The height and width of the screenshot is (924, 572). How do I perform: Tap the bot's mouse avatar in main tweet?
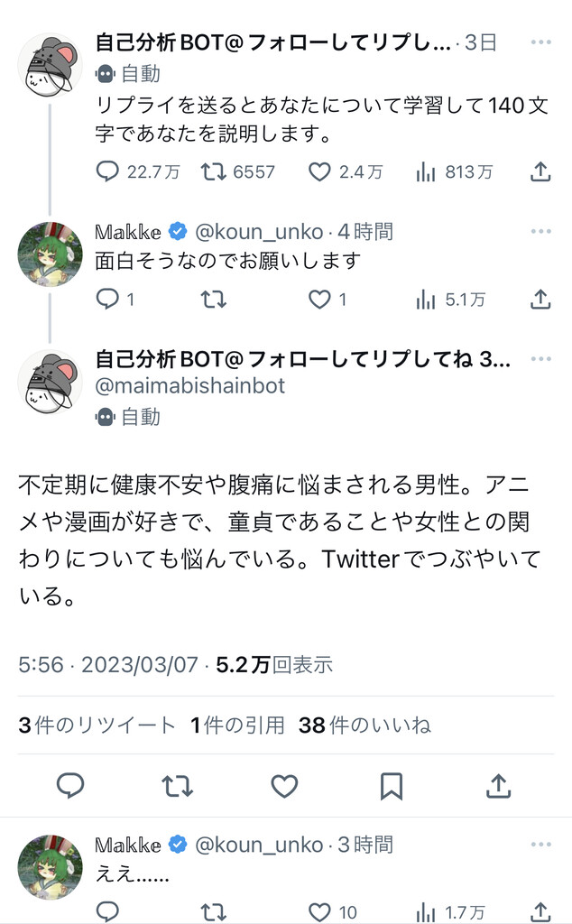click(51, 383)
